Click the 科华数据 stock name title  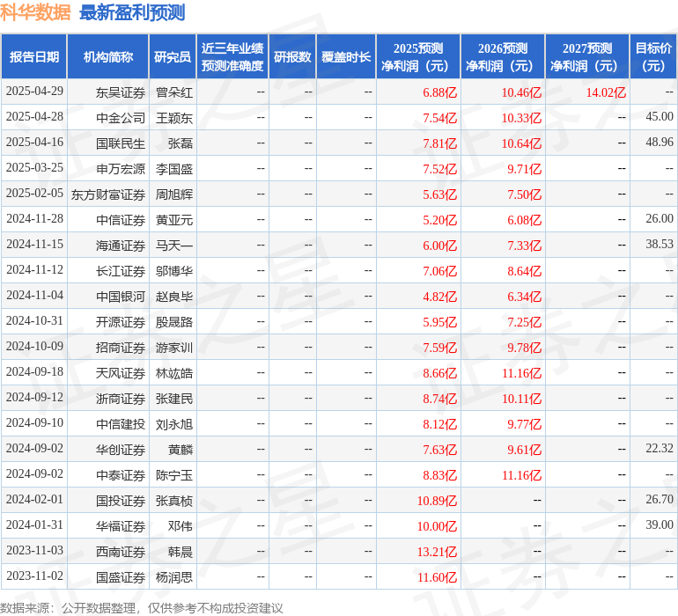(x=35, y=12)
